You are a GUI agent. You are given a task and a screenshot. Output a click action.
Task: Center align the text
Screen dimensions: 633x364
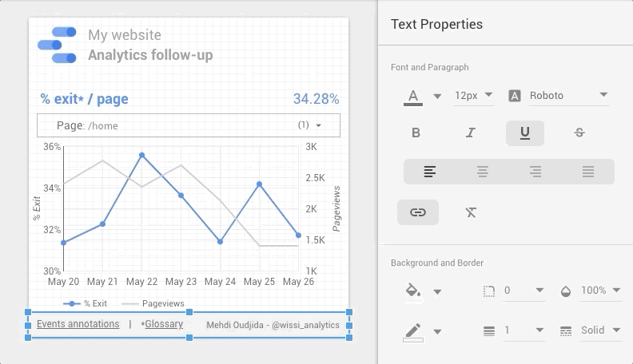pos(483,172)
